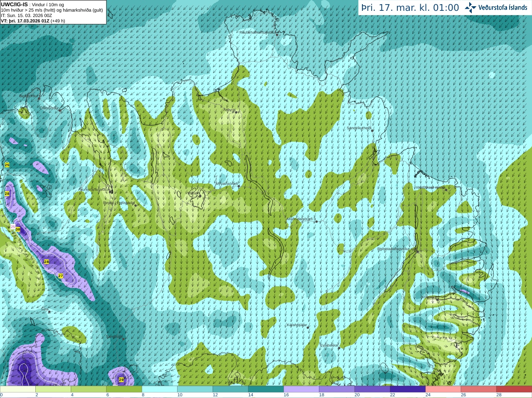Click the legend number 24
The image size is (532, 398).
pyautogui.click(x=428, y=395)
